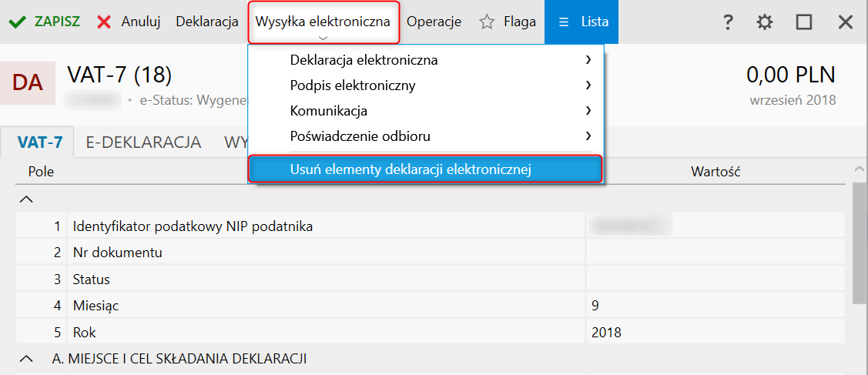Open the Operacje toolbar menu
Screen dimensions: 868x375
pyautogui.click(x=434, y=22)
